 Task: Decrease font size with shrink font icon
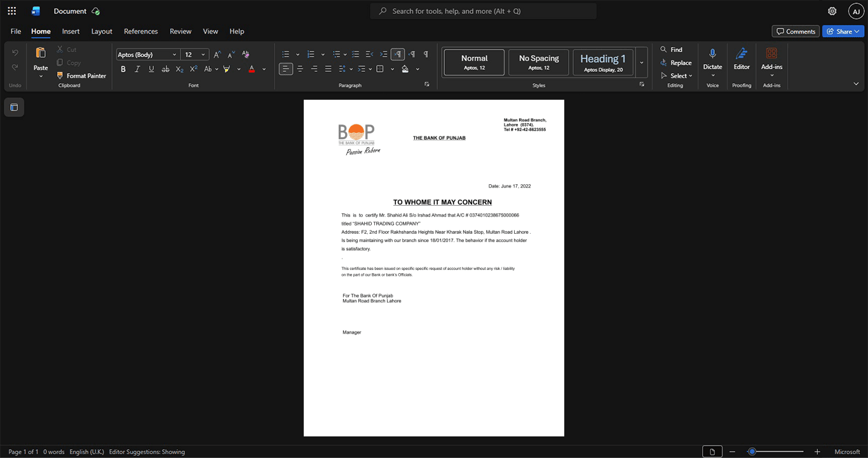coord(231,55)
